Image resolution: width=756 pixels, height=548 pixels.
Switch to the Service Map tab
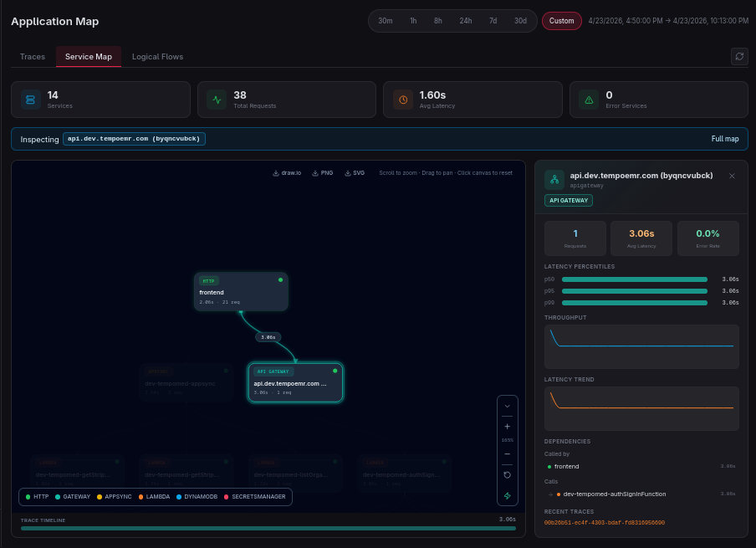point(89,56)
